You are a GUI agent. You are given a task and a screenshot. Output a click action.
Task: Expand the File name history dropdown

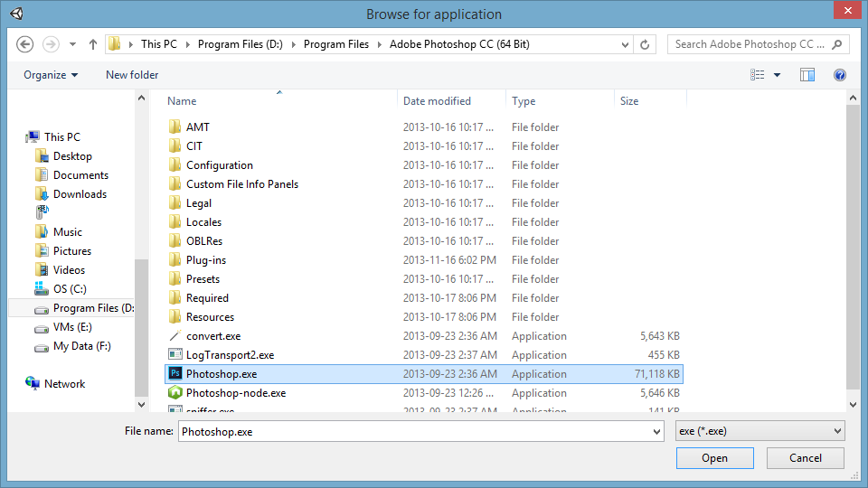coord(656,431)
